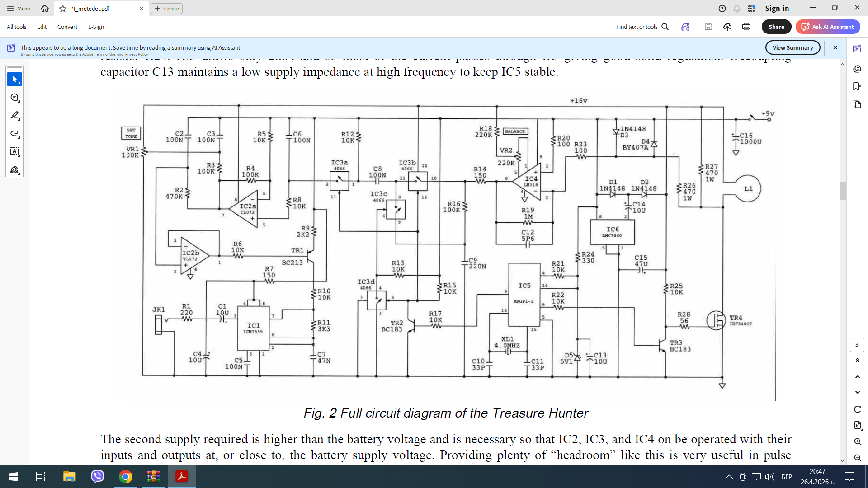Rotate the page view
Image resolution: width=868 pixels, height=488 pixels.
click(x=857, y=409)
